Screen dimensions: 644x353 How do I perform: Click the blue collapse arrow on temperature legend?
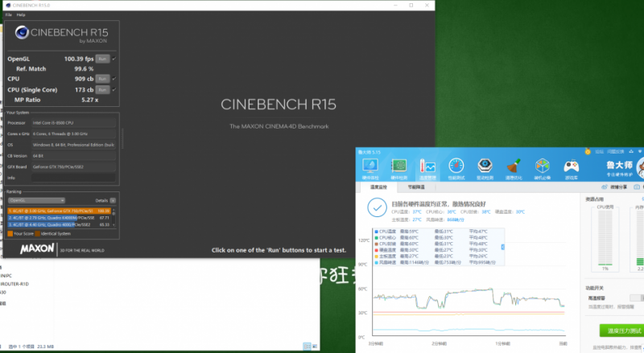coord(502,247)
